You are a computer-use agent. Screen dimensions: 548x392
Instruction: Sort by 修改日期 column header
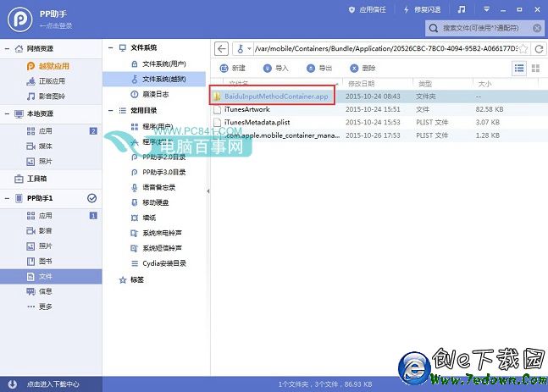(362, 84)
